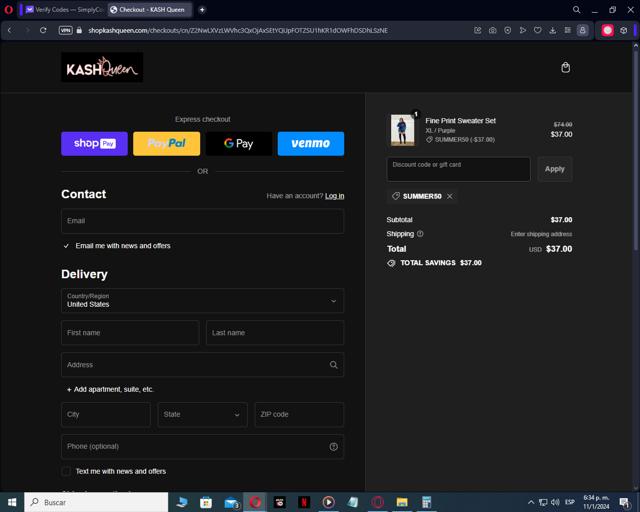The width and height of the screenshot is (640, 512).
Task: Enable Text me with news and offers
Action: click(66, 472)
